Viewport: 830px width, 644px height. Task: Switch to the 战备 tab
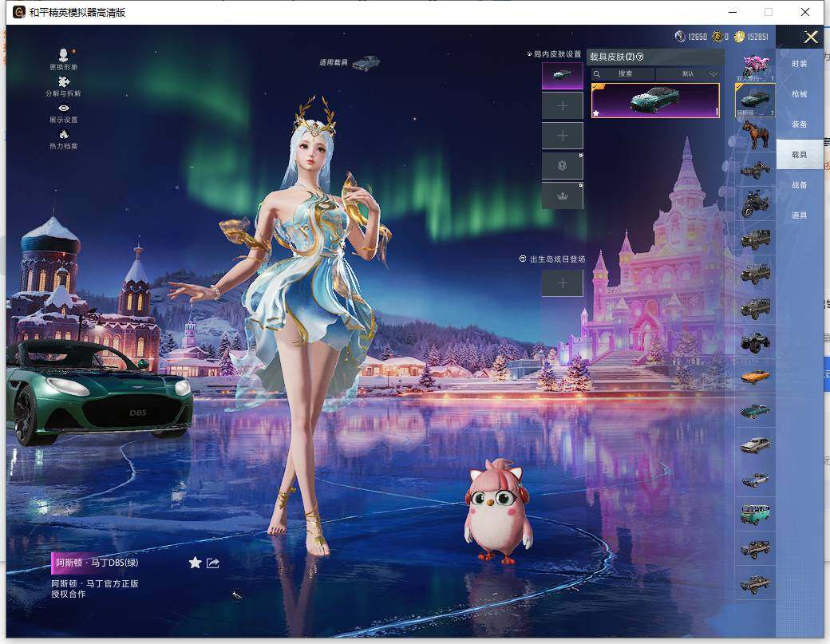pos(799,184)
